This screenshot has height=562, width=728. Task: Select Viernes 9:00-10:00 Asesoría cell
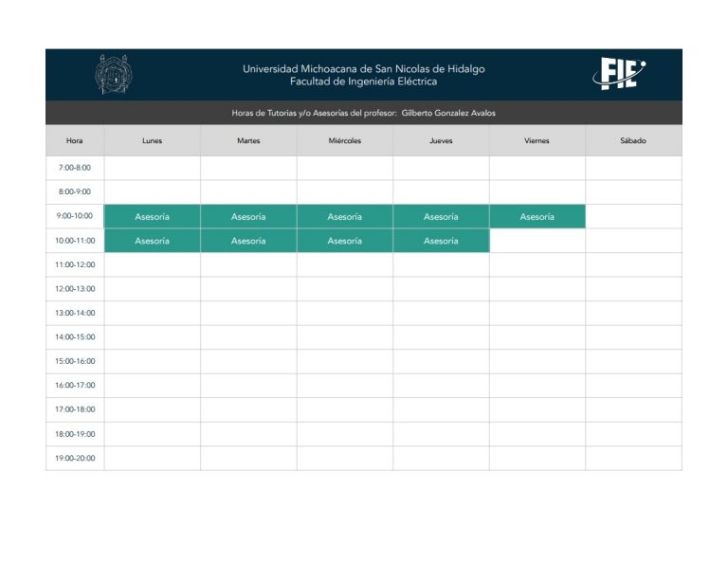[x=537, y=216]
